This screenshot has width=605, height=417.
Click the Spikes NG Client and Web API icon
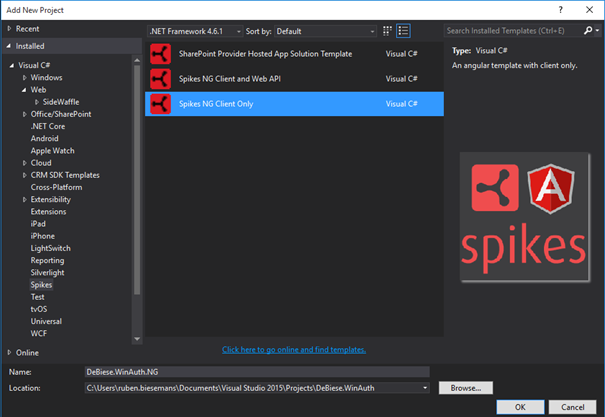[x=161, y=79]
